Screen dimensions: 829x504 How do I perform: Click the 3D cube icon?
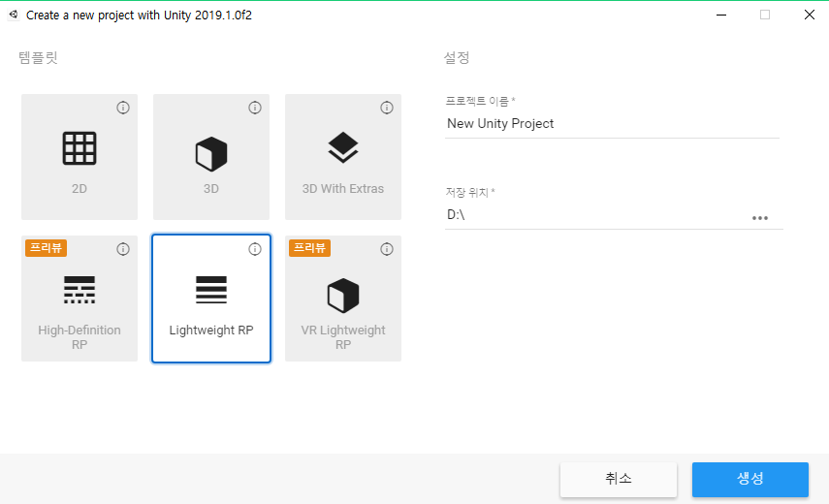(211, 154)
